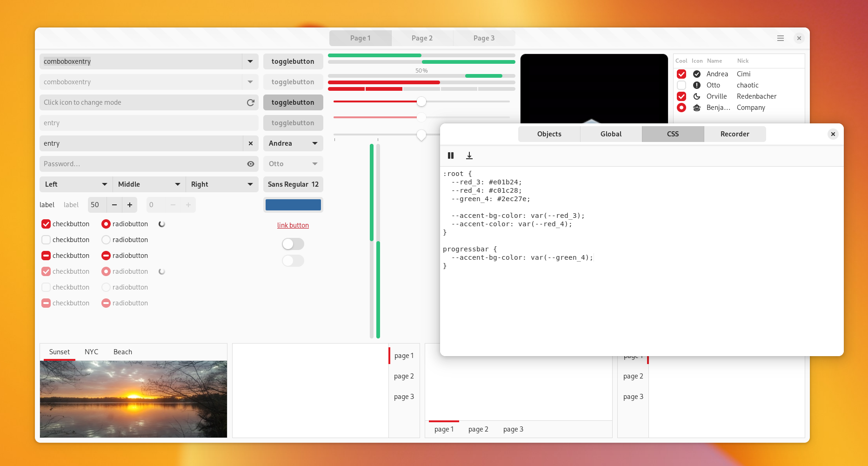Reveal password with the eye icon

pos(251,164)
